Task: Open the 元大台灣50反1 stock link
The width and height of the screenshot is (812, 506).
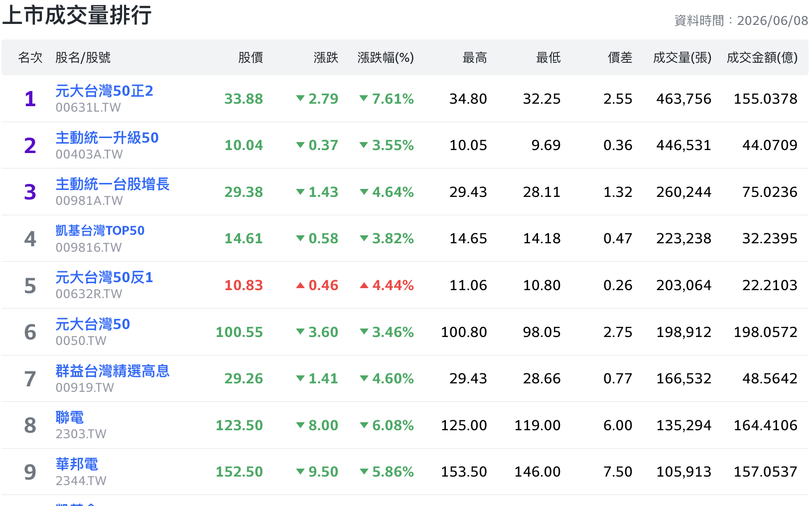Action: point(104,278)
